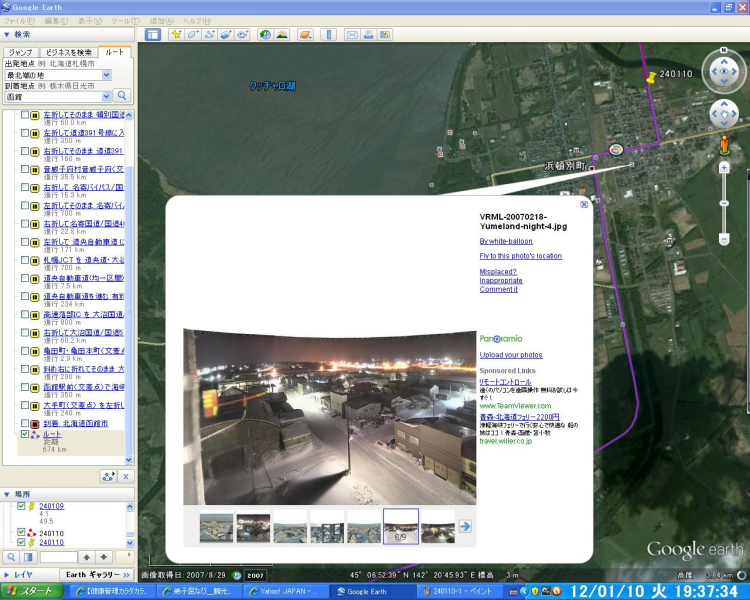Screen dimensions: 750x600
Task: Add an image overlay from toolbar
Action: [x=226, y=34]
